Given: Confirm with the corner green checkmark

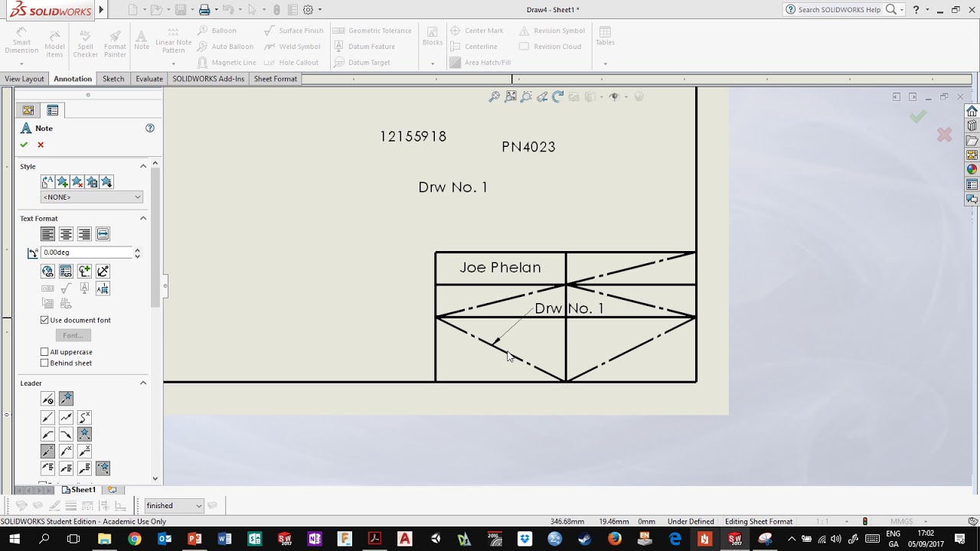Looking at the screenshot, I should tap(918, 116).
